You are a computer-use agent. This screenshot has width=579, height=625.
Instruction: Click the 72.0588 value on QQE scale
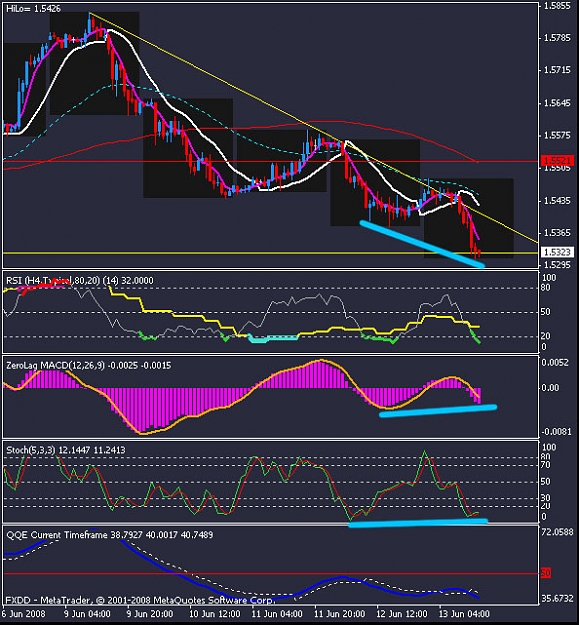(x=557, y=532)
